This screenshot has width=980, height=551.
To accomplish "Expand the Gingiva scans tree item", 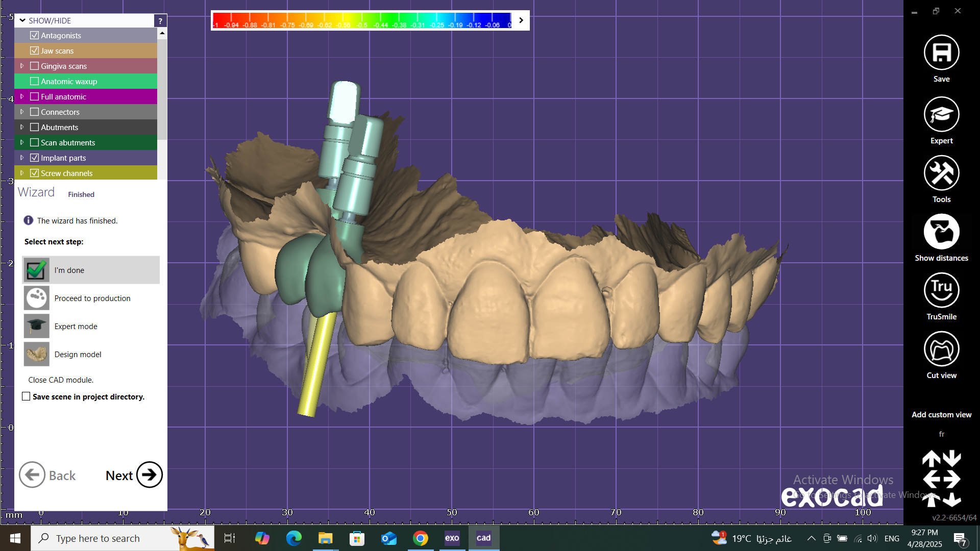I will pyautogui.click(x=22, y=66).
